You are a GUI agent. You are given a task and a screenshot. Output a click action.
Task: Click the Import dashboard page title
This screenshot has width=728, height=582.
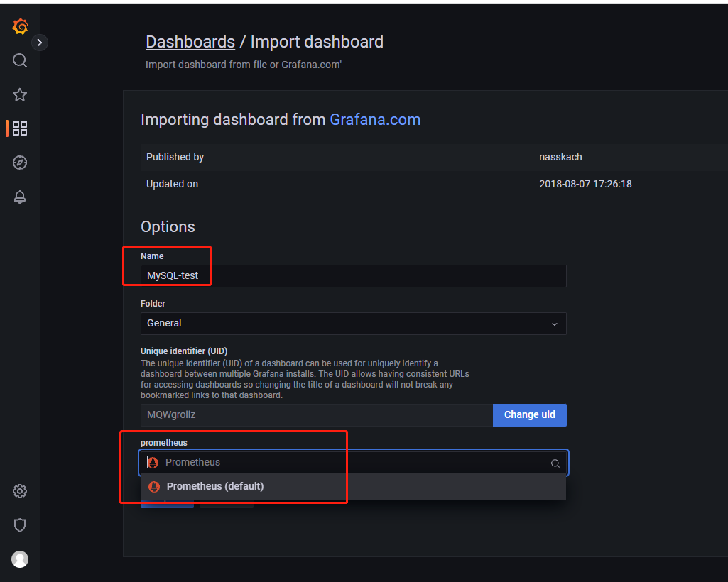[317, 42]
